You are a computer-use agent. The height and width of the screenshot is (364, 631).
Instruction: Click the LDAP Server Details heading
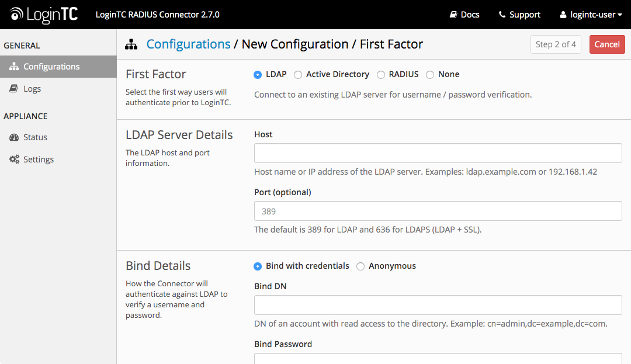tap(179, 135)
